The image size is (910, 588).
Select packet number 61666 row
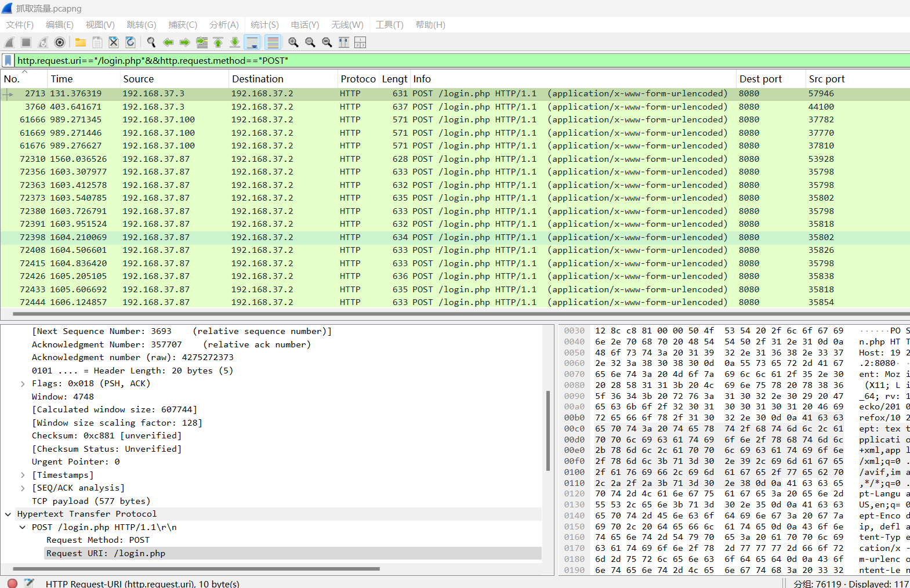[455, 120]
